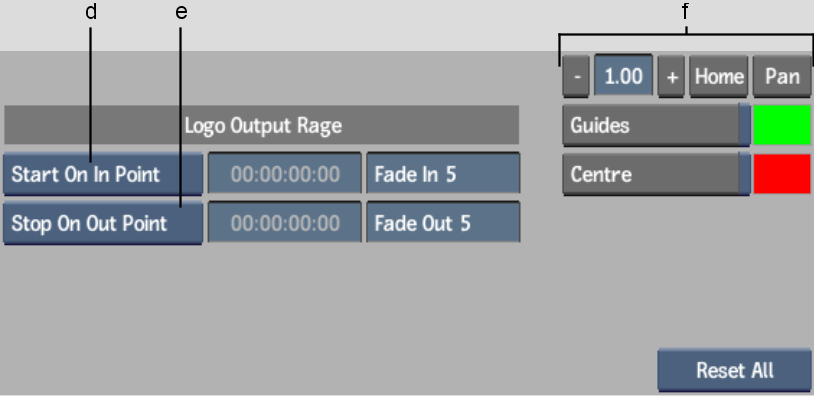Click the callout letter e label

(x=181, y=11)
